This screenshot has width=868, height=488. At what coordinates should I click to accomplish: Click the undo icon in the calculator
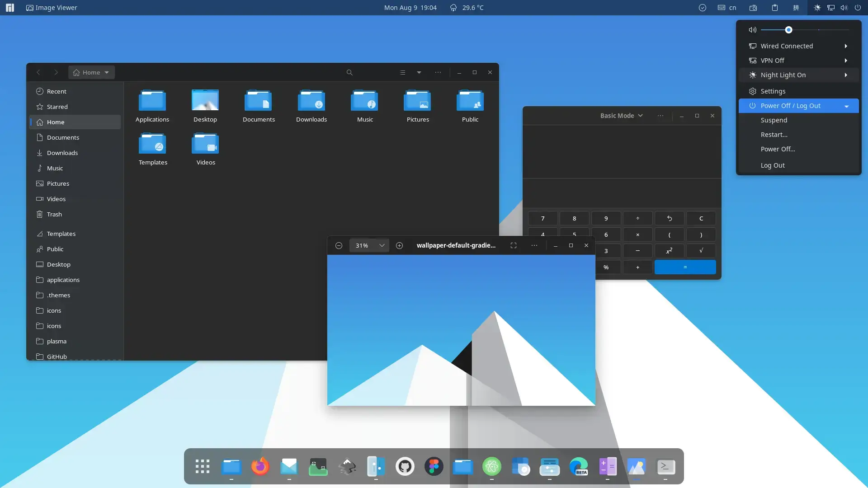click(x=670, y=218)
